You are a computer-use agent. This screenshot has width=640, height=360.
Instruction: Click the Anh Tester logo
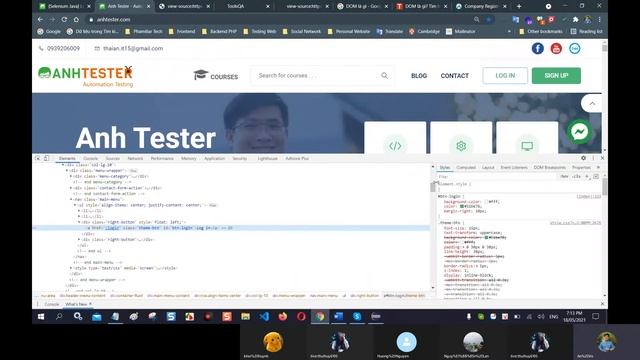(x=86, y=76)
